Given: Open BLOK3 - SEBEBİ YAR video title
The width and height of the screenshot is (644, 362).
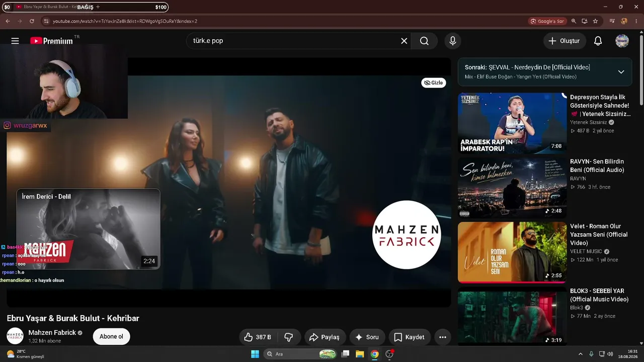Looking at the screenshot, I should [x=599, y=295].
